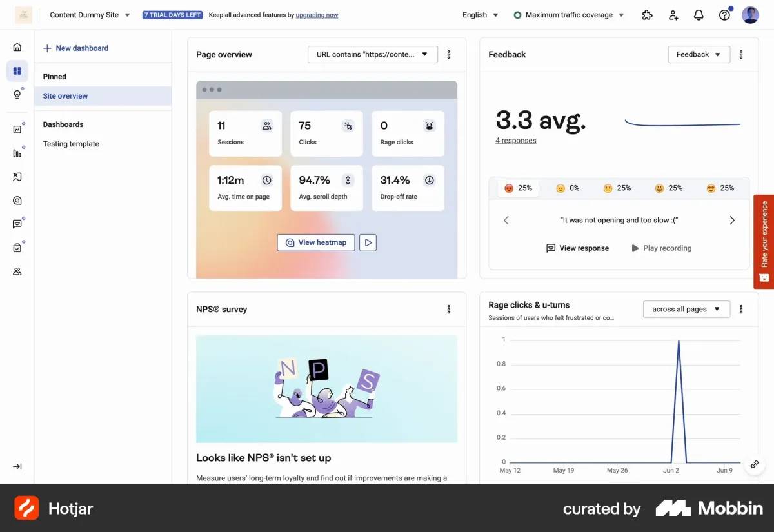Play the page overview recording button
Viewport: 774px width, 532px height.
click(x=368, y=242)
